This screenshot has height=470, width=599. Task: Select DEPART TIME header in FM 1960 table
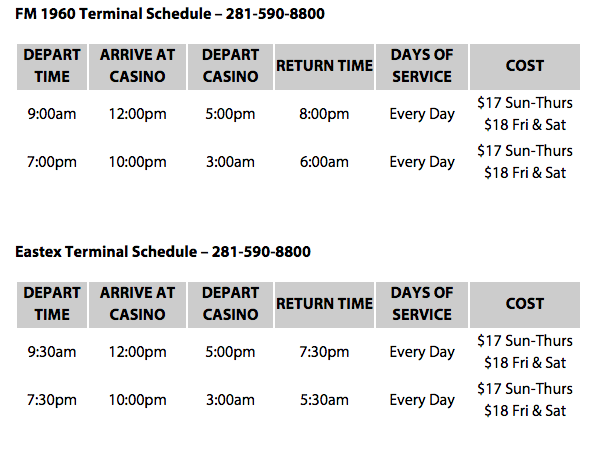click(x=52, y=67)
